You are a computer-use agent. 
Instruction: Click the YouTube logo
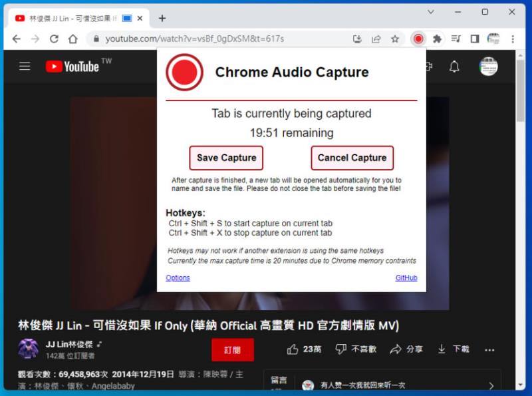72,67
